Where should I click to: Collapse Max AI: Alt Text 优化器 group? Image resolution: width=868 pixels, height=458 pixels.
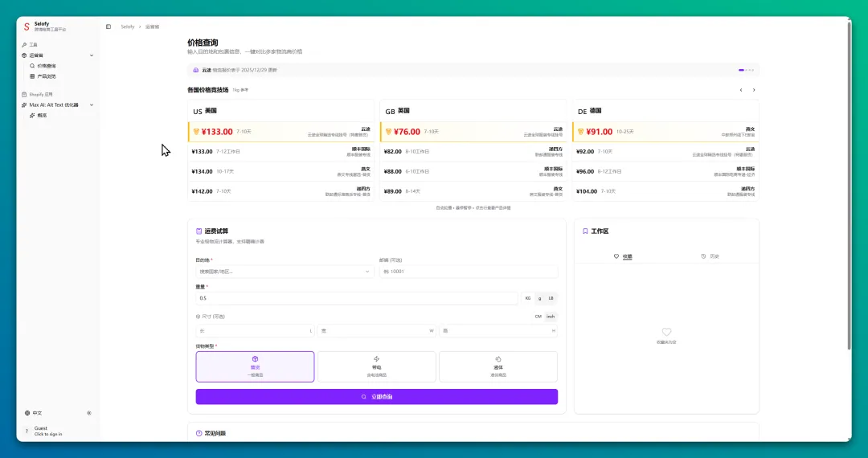pyautogui.click(x=91, y=104)
